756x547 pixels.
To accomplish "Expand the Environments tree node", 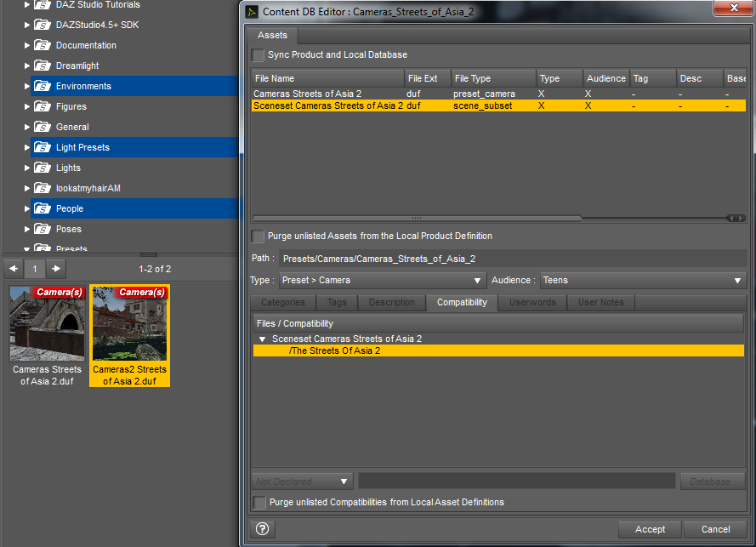I will click(x=27, y=86).
